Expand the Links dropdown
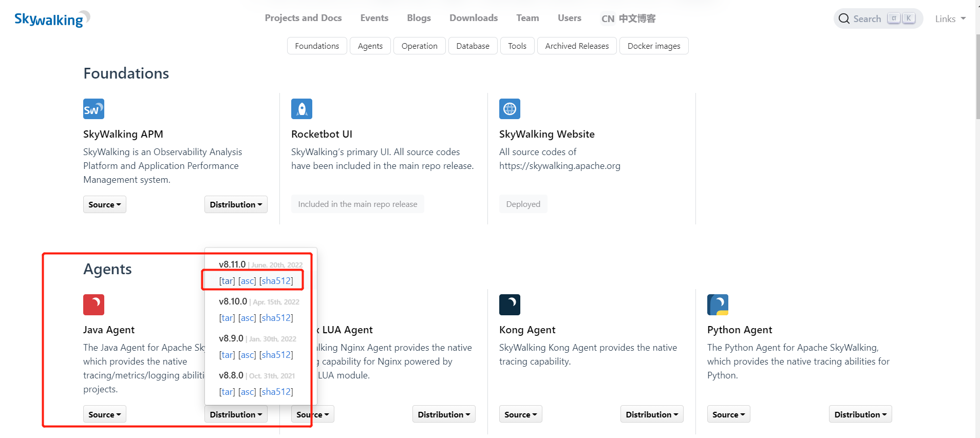The width and height of the screenshot is (980, 438). click(x=950, y=19)
